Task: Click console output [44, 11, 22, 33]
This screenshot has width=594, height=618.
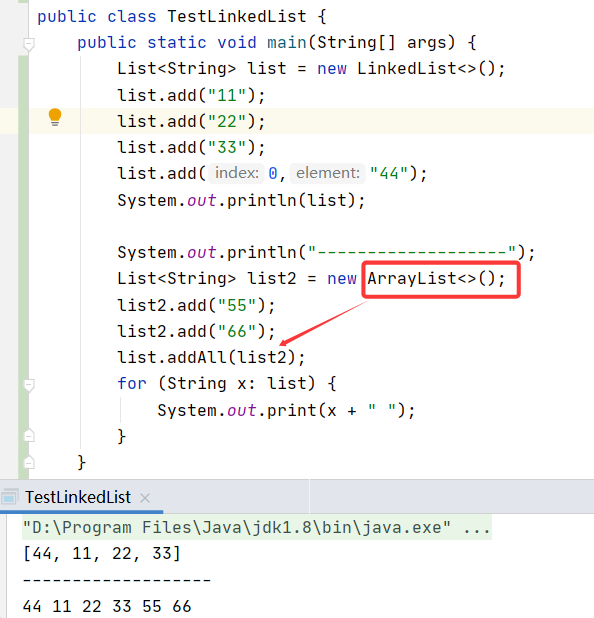Action: [101, 554]
